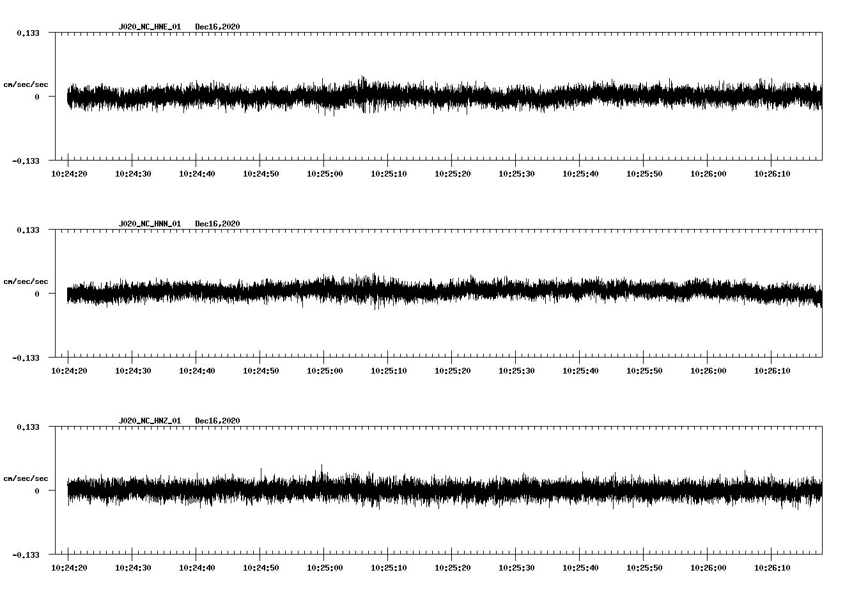This screenshot has height=591, width=868.
Task: Click the 10:26:10 timestamp under bottom plot
Action: point(772,566)
